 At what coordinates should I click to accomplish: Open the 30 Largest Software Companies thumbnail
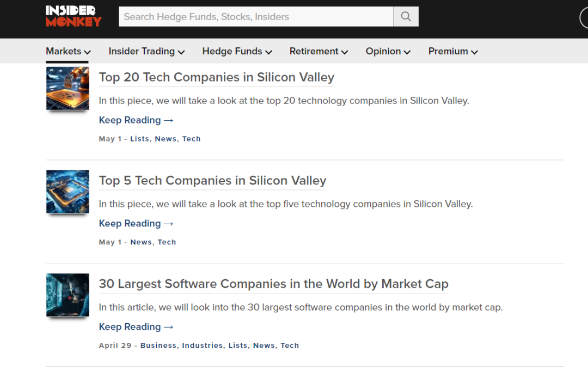pyautogui.click(x=68, y=295)
